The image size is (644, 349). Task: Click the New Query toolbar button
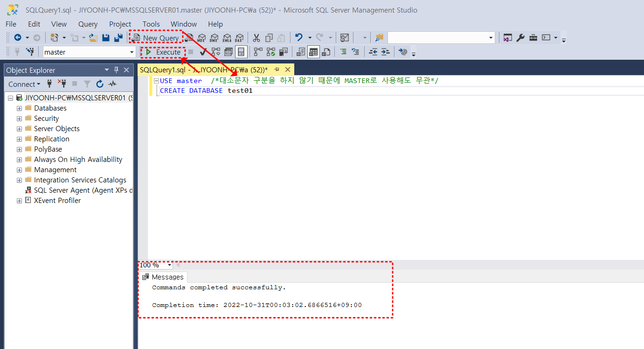[156, 38]
